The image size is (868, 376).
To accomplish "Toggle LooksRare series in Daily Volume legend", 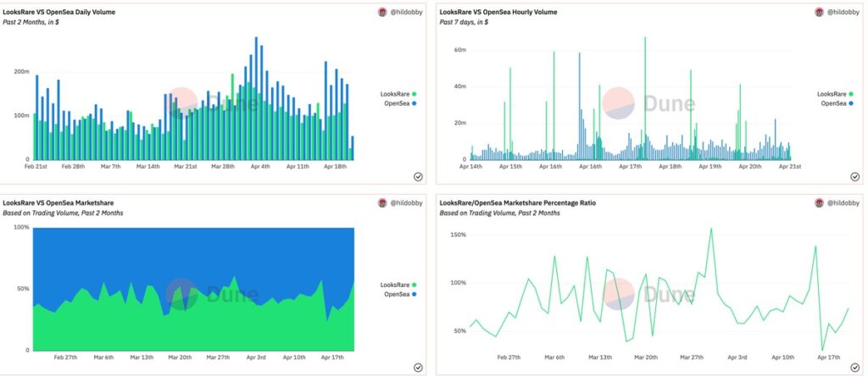I will [x=398, y=94].
